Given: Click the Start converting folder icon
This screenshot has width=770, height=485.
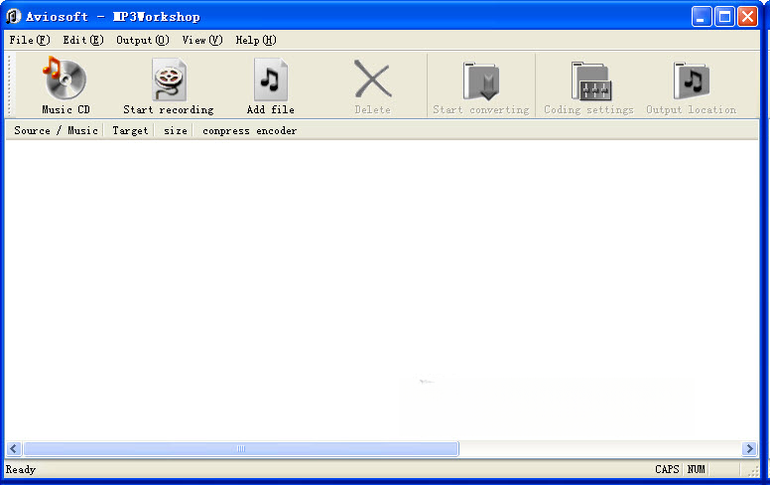Looking at the screenshot, I should 481,81.
